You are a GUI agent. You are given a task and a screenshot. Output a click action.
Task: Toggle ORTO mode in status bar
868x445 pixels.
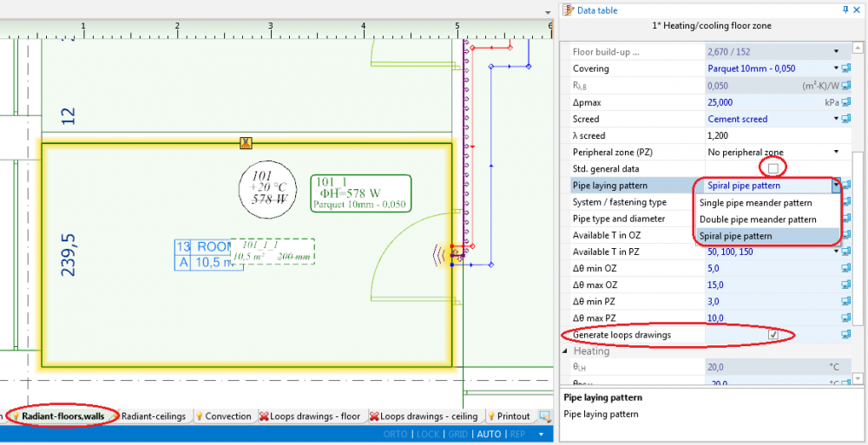click(396, 434)
